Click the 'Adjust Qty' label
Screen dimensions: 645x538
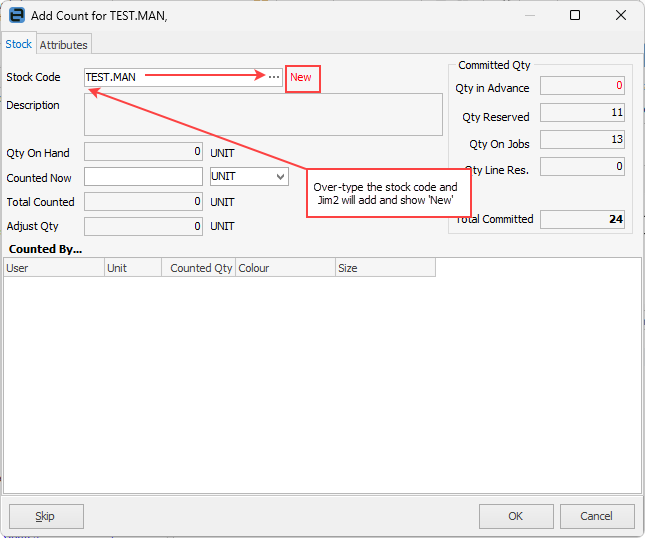coord(32,226)
